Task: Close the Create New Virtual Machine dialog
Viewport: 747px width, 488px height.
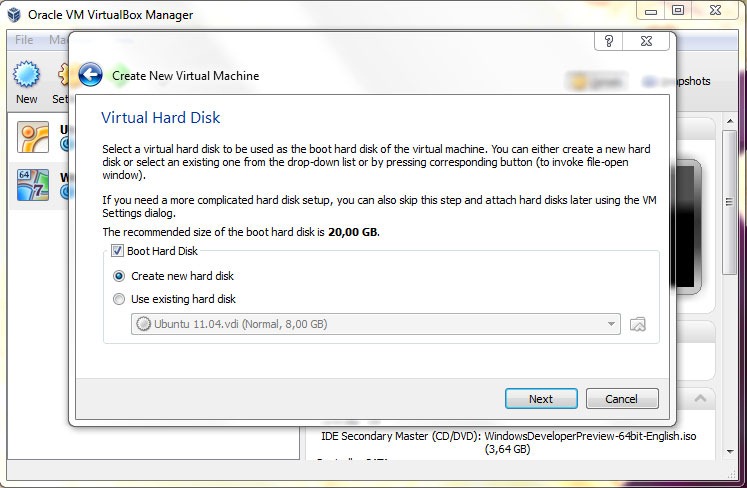Action: (646, 41)
